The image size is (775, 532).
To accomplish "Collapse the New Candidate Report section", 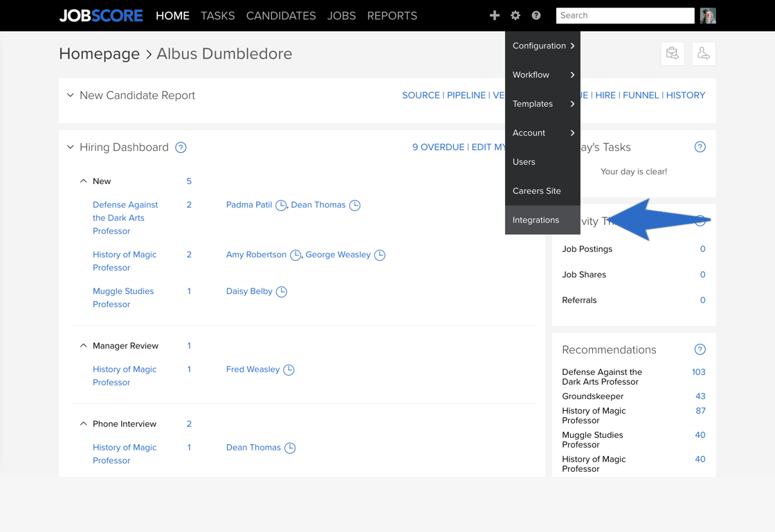I will coord(70,95).
